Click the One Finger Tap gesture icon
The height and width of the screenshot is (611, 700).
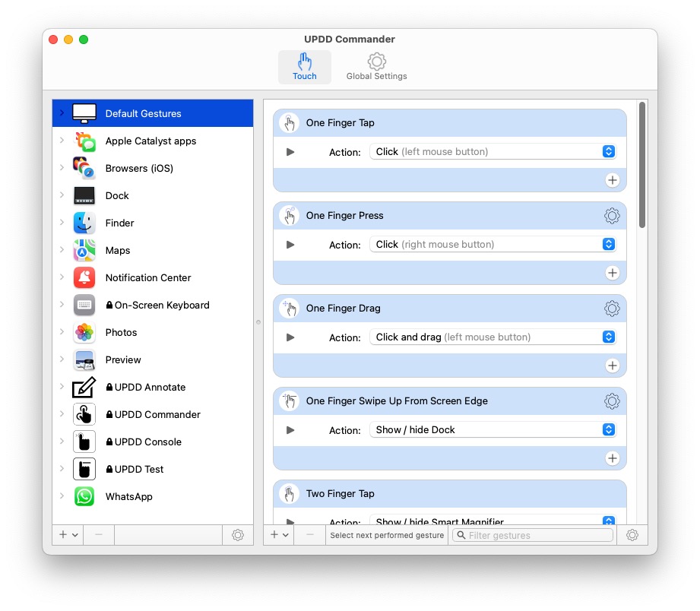point(290,123)
